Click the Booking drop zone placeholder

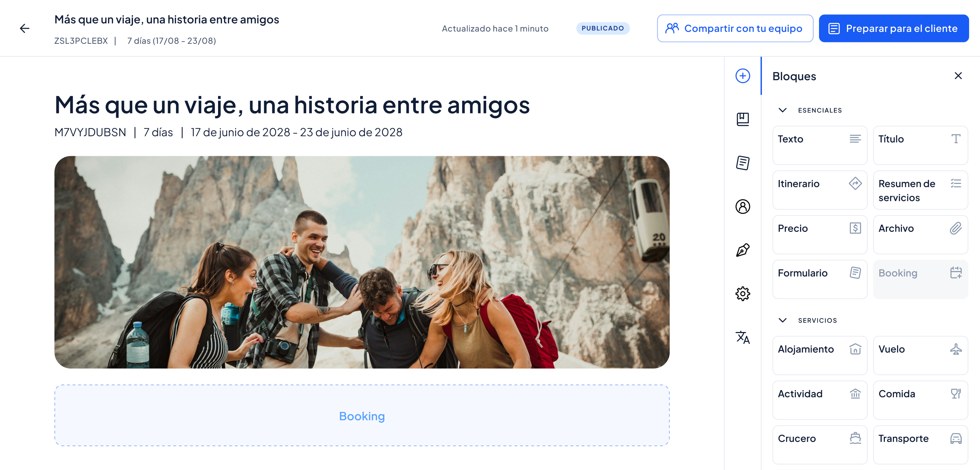point(362,416)
